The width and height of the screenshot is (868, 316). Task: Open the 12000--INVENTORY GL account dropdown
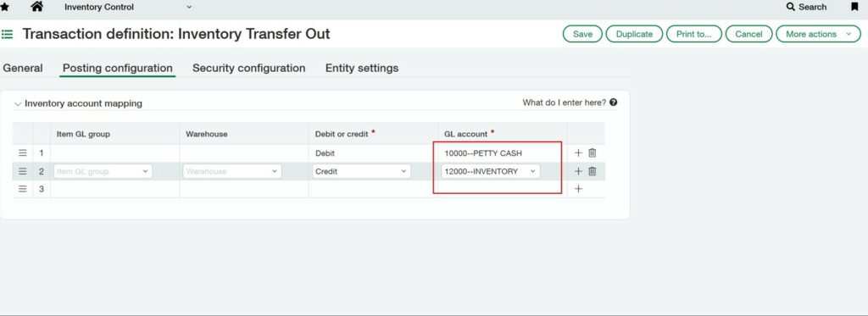point(491,172)
